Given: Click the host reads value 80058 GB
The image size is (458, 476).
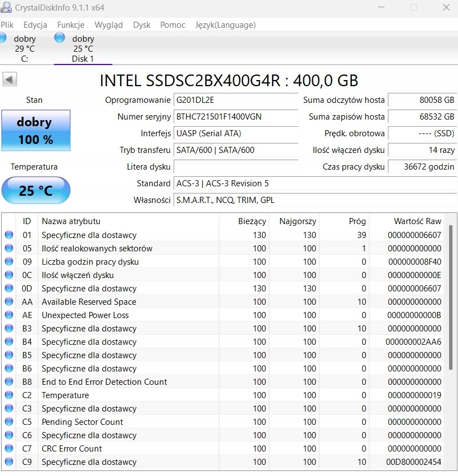Looking at the screenshot, I should click(422, 100).
